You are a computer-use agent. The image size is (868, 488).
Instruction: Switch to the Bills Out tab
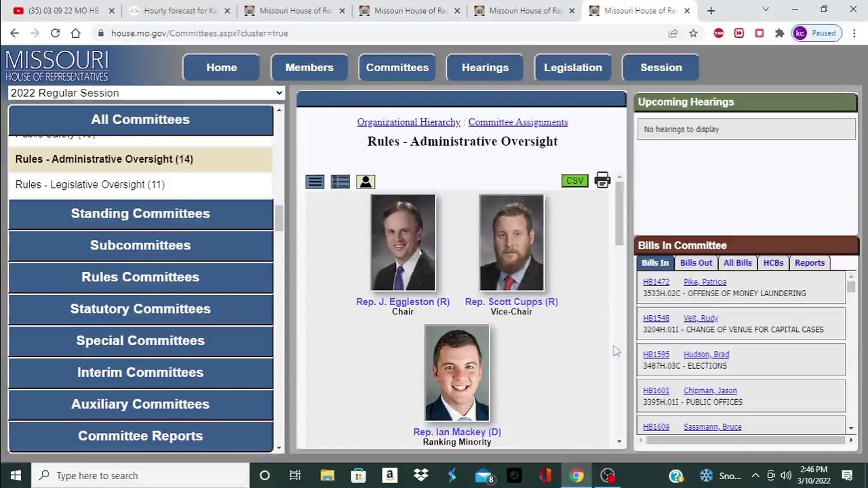pyautogui.click(x=696, y=263)
